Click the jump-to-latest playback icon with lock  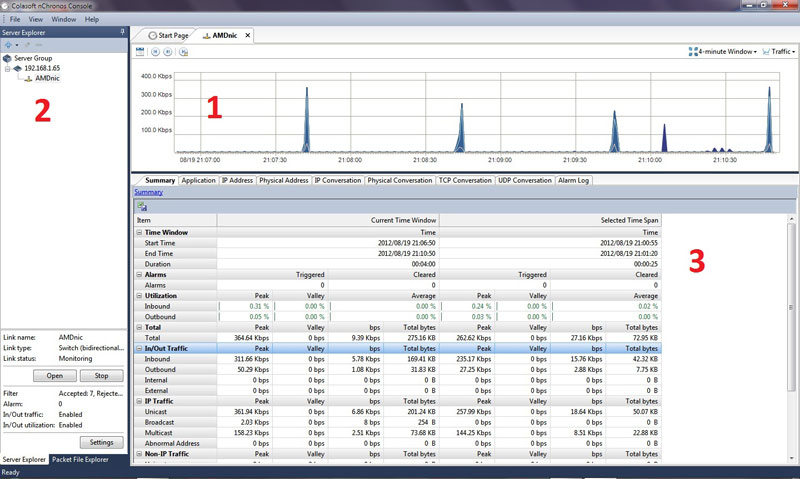(x=184, y=52)
